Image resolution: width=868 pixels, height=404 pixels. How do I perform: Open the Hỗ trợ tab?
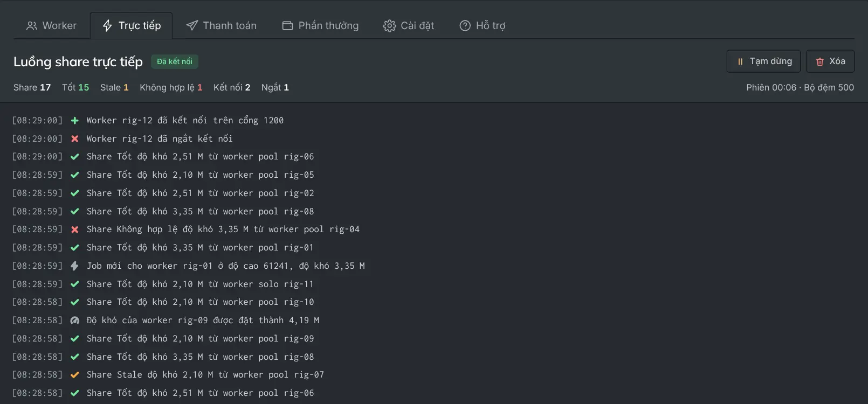pyautogui.click(x=483, y=26)
